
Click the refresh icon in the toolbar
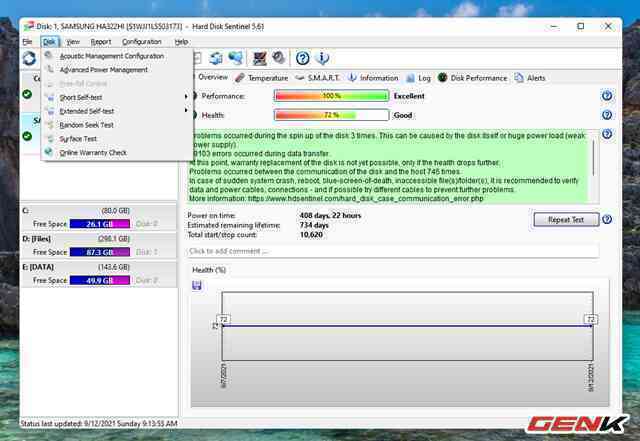tap(29, 58)
